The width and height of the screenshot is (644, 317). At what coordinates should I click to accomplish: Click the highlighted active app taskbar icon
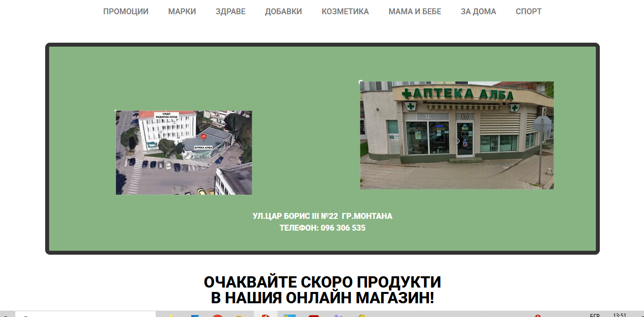[265, 315]
